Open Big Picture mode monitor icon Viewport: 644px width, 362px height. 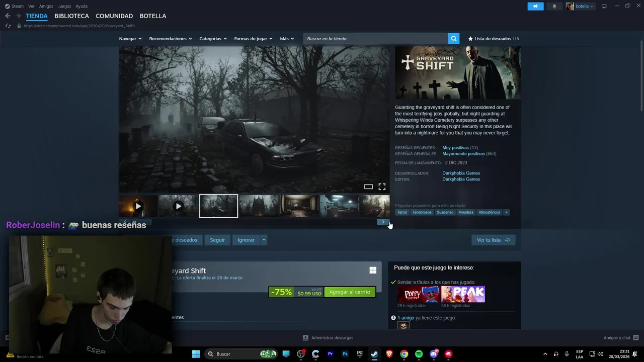pyautogui.click(x=604, y=6)
